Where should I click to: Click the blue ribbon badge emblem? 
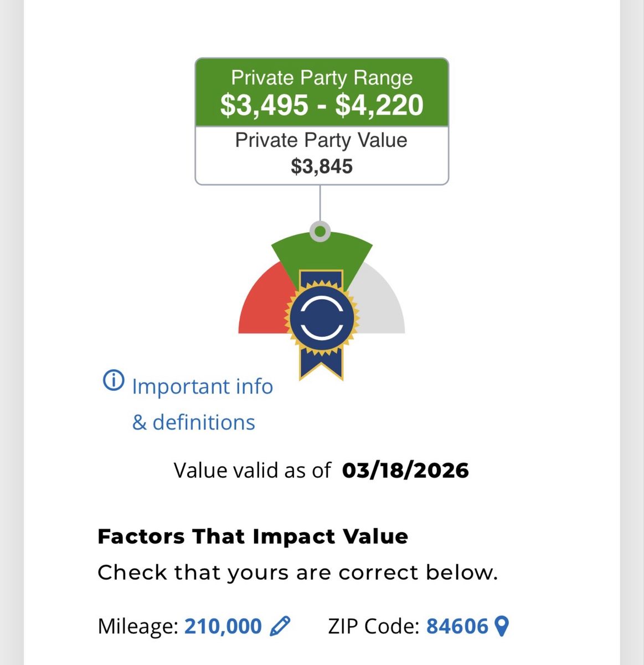322,323
